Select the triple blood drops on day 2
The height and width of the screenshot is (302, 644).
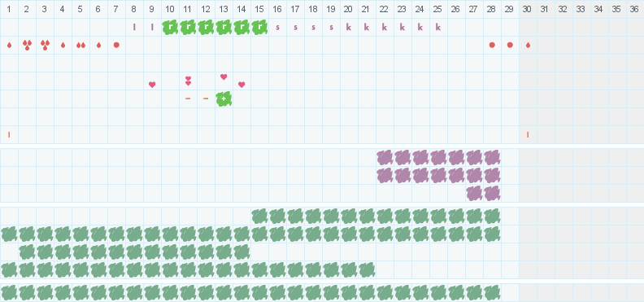click(x=27, y=46)
